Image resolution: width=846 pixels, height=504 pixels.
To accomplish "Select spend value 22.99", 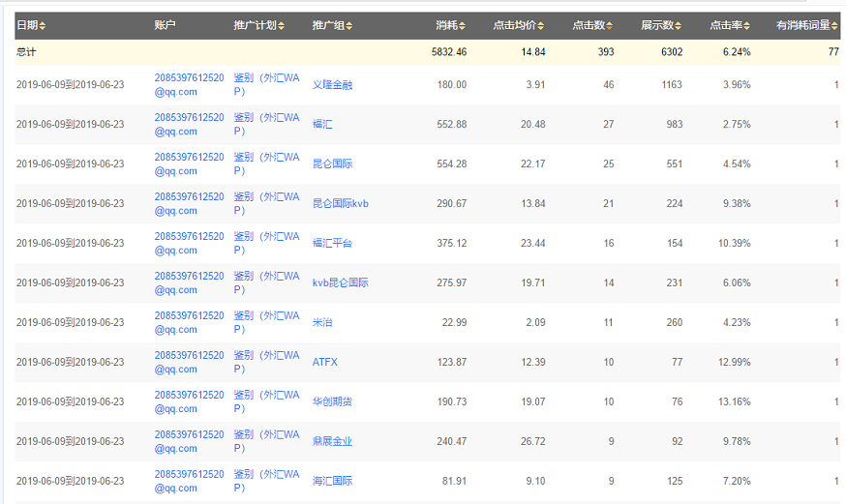I will tap(454, 322).
